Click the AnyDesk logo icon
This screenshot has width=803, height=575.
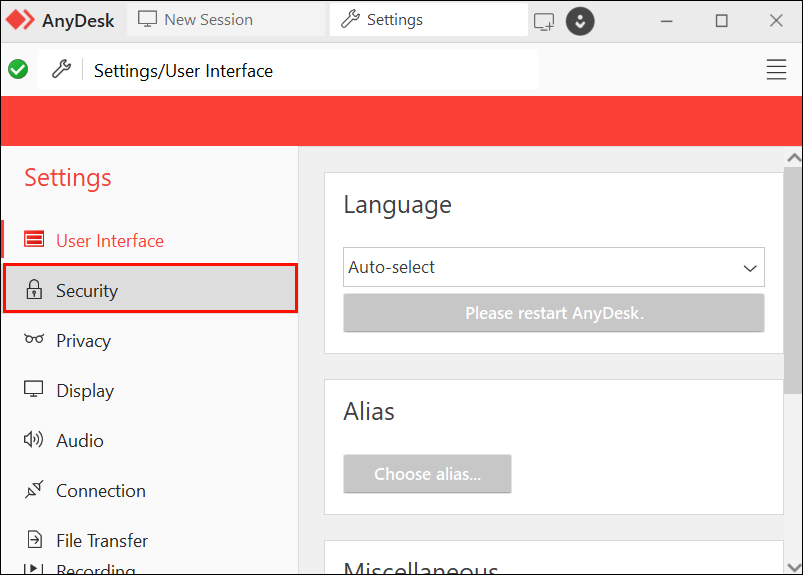(x=21, y=20)
